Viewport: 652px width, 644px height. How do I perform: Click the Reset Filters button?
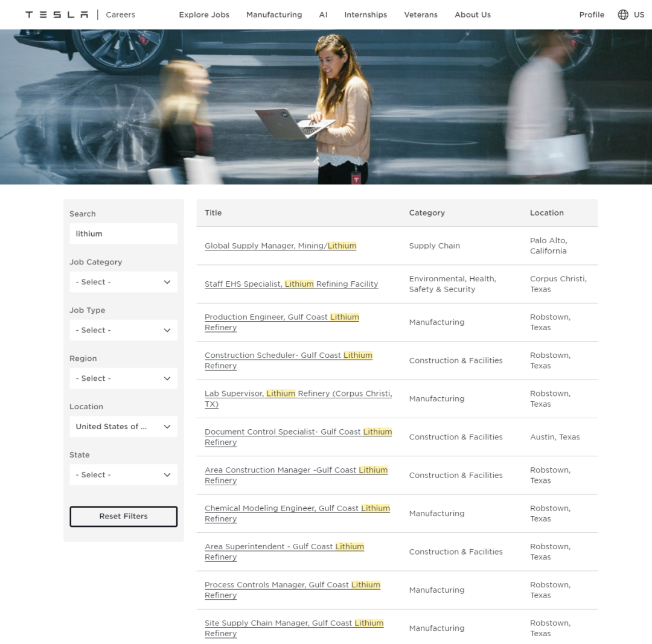point(123,516)
